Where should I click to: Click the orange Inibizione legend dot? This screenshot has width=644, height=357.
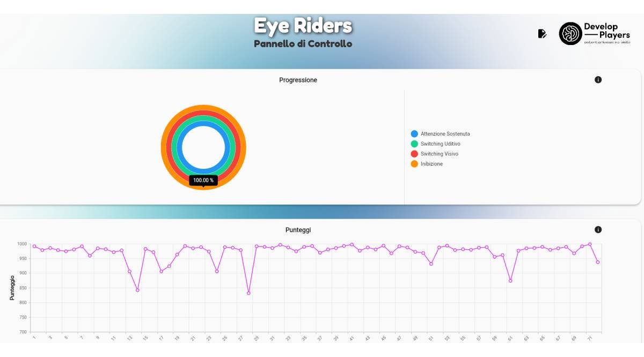pyautogui.click(x=414, y=164)
